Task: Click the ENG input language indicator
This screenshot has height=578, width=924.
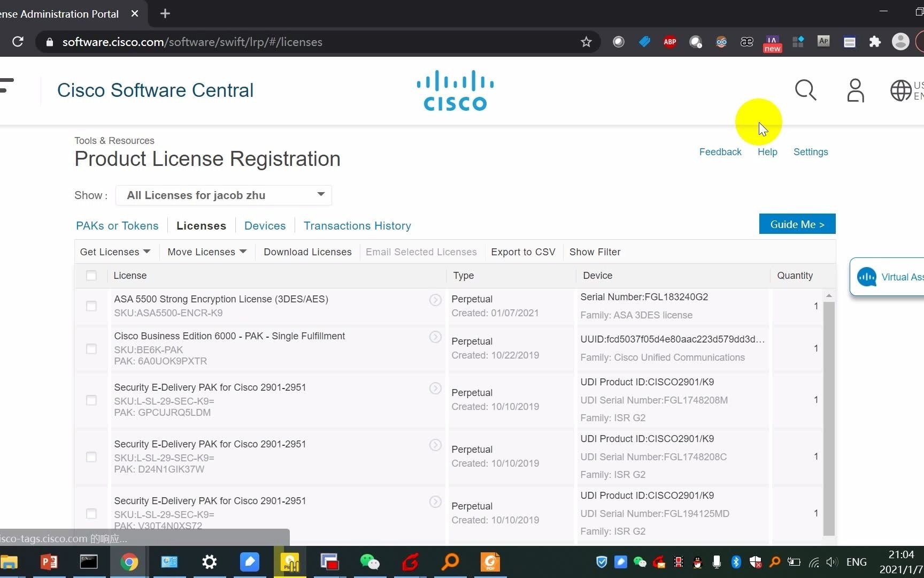Action: pos(856,562)
